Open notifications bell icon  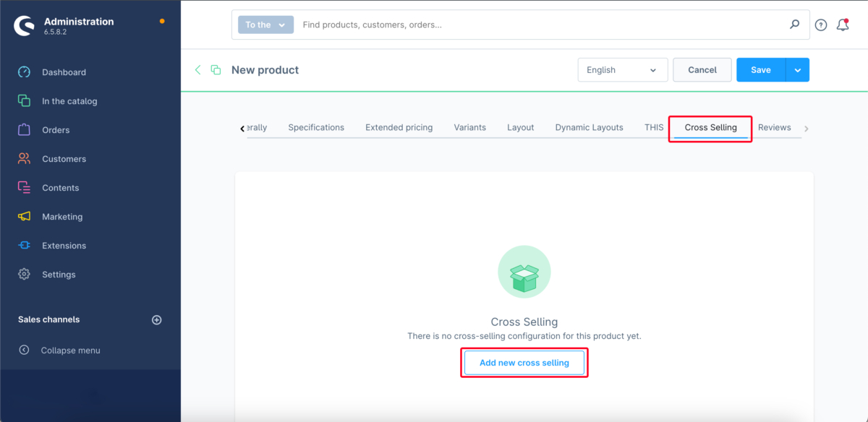coord(843,25)
